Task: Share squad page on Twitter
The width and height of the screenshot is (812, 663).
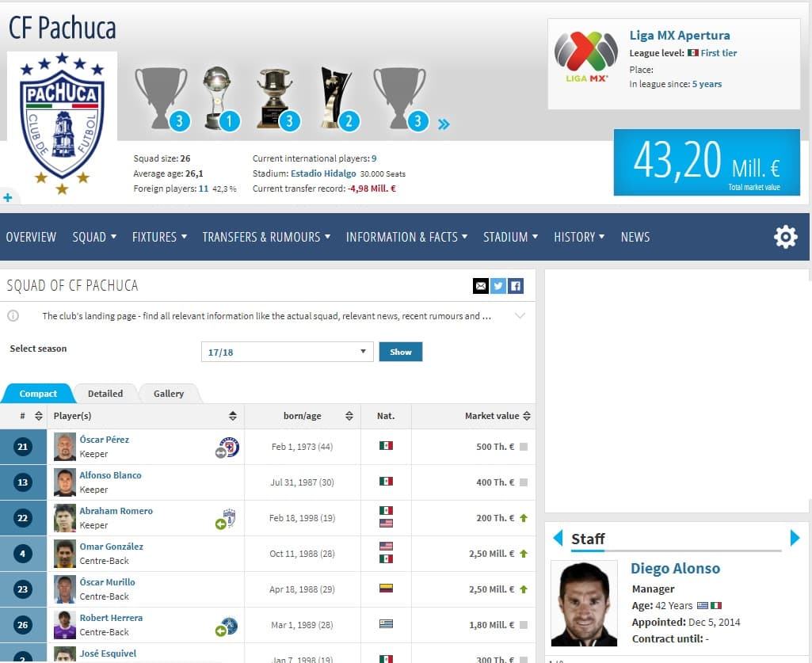Action: [x=497, y=286]
